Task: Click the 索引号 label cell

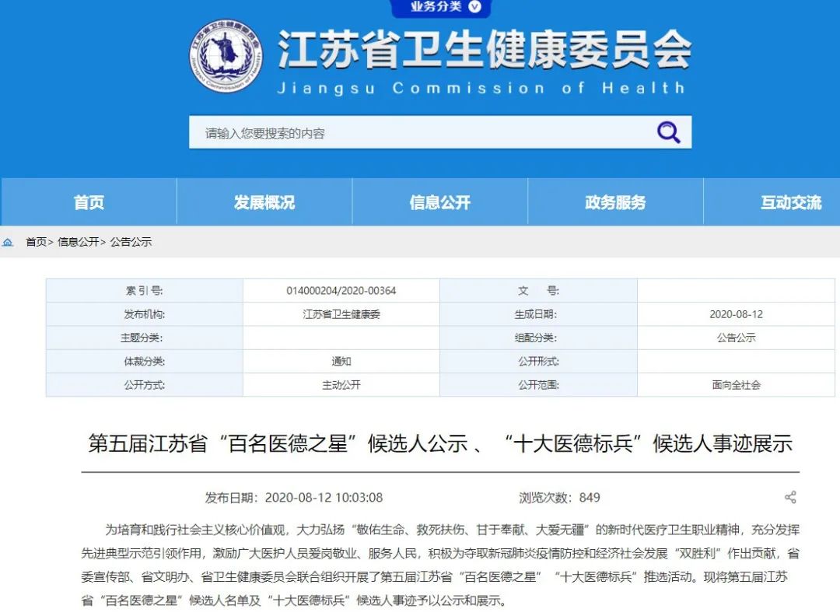Action: click(x=144, y=290)
